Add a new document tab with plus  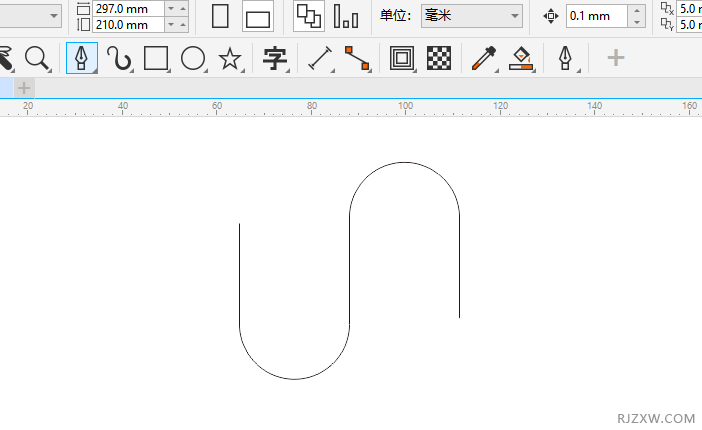point(24,88)
